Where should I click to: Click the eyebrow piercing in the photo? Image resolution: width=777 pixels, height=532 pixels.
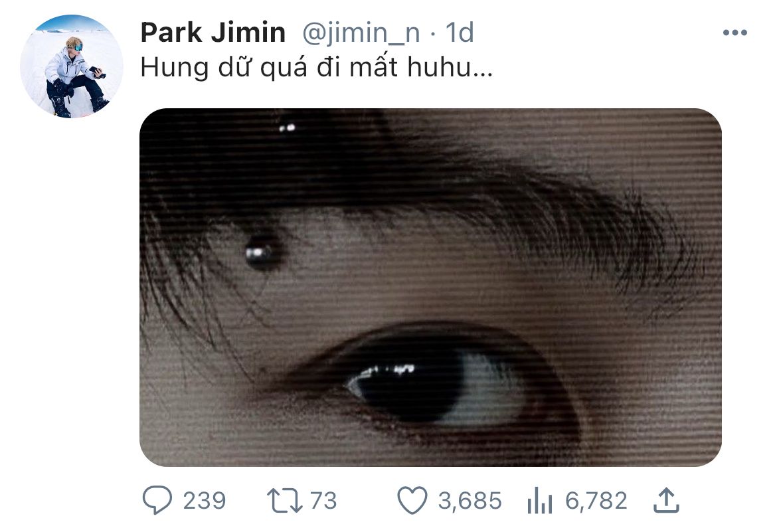[x=263, y=251]
